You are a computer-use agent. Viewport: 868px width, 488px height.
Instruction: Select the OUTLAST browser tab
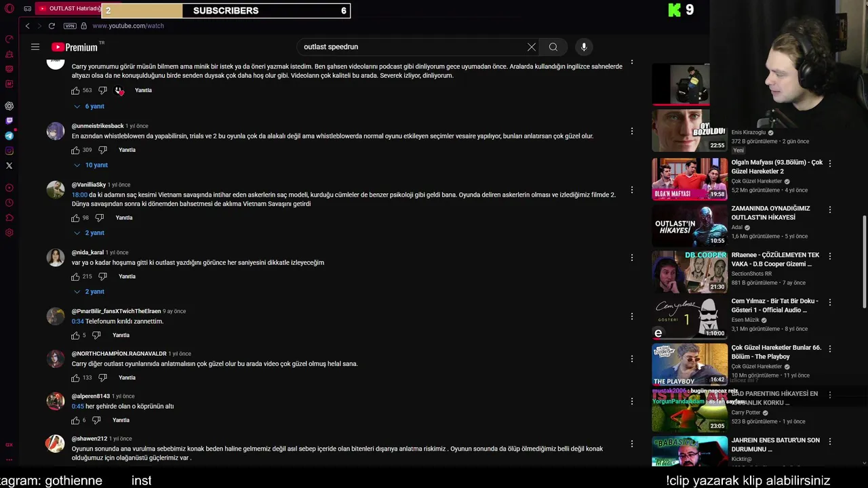click(x=69, y=9)
